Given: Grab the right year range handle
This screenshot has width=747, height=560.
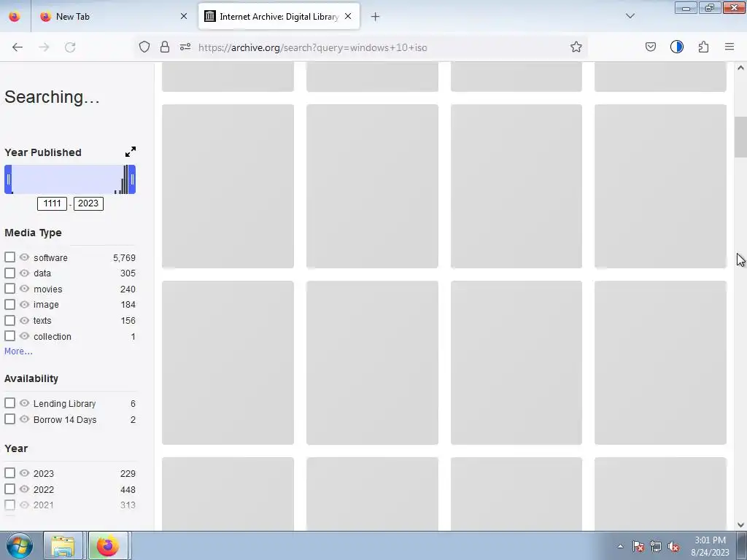Looking at the screenshot, I should (132, 179).
